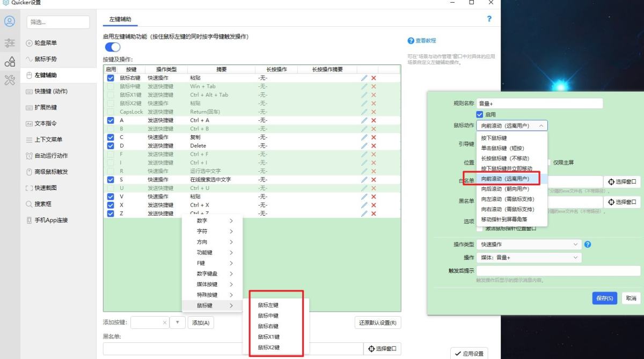
Task: Open 高级鼠标触发 in the settings sidebar
Action: tap(59, 172)
